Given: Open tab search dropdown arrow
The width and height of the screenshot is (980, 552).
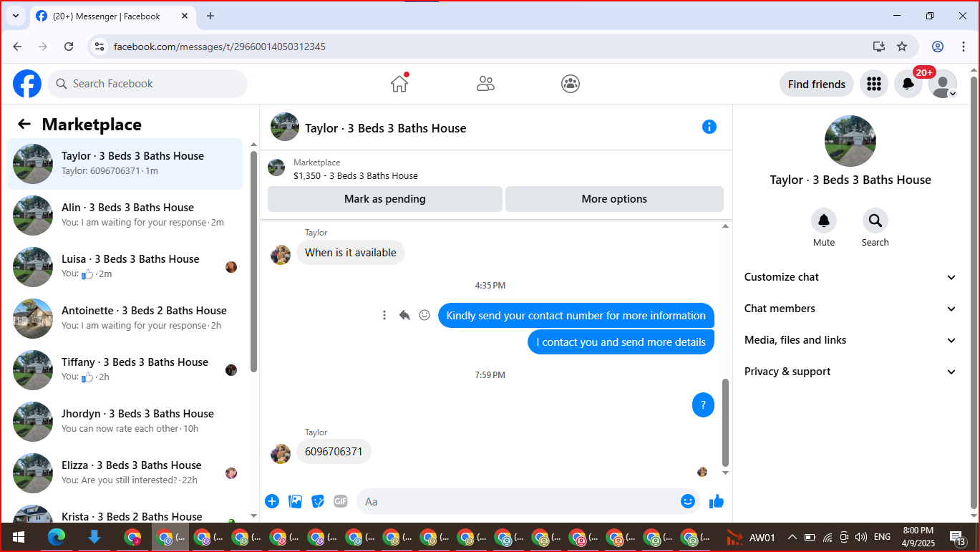Looking at the screenshot, I should pos(15,16).
